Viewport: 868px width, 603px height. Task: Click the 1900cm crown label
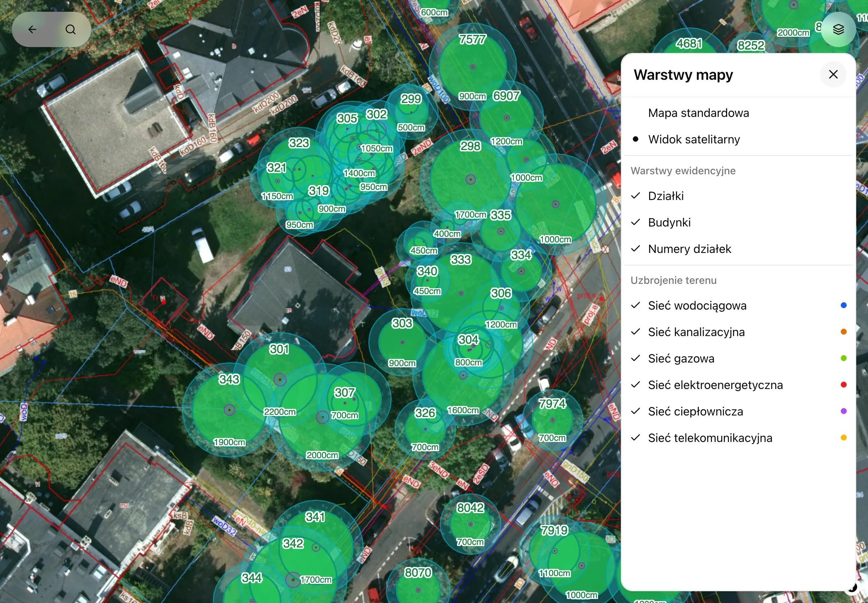point(230,442)
